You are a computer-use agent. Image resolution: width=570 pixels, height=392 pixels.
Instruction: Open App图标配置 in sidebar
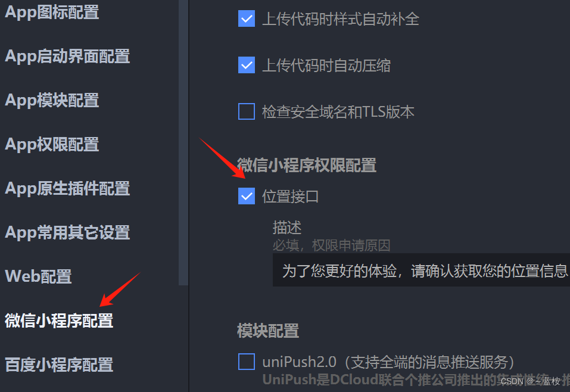(x=52, y=12)
